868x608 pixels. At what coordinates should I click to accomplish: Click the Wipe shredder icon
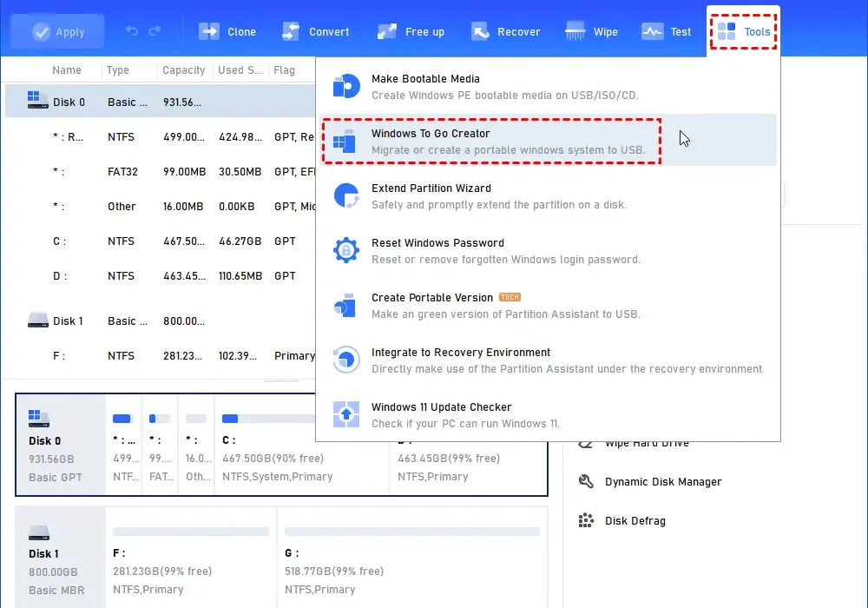[575, 31]
